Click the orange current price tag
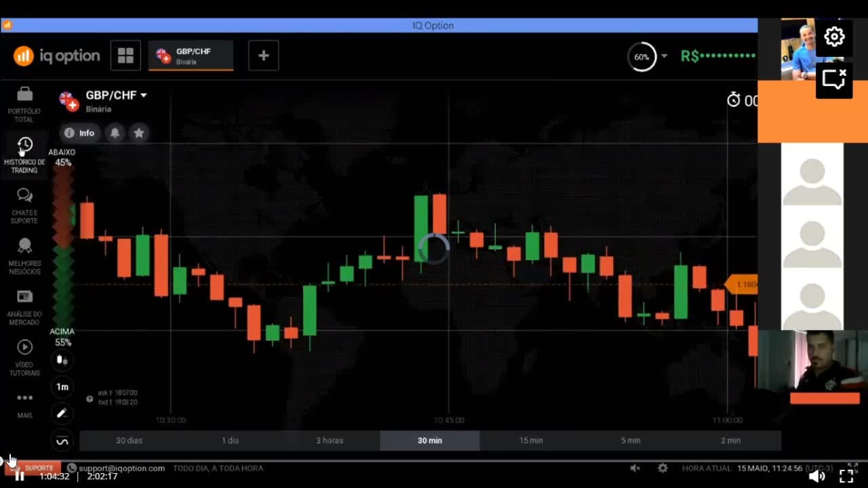Screen dimensions: 868x488 click(x=741, y=285)
